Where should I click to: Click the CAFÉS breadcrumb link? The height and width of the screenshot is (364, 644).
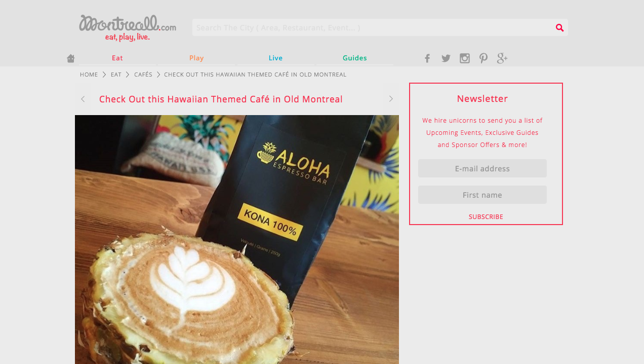pyautogui.click(x=143, y=75)
